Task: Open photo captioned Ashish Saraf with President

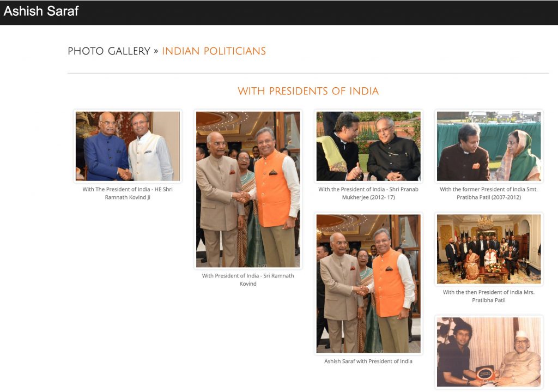Action: [368, 284]
